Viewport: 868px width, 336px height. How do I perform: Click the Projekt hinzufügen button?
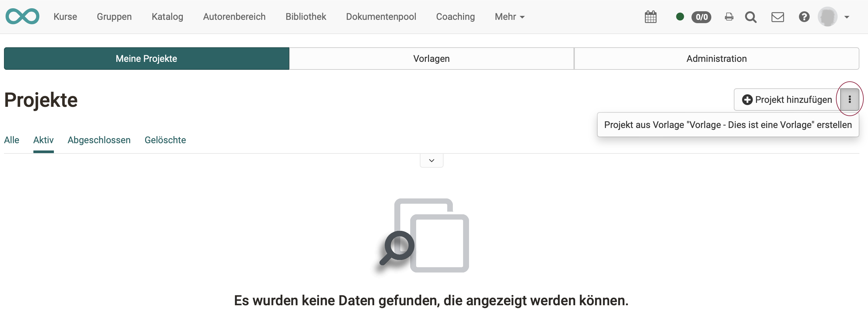(787, 100)
